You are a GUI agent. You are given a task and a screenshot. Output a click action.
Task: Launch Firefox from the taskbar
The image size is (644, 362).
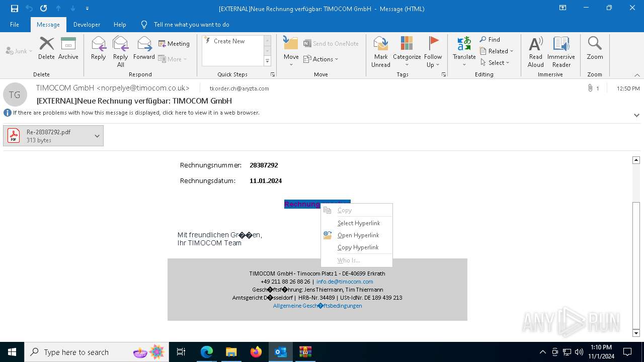[256, 352]
